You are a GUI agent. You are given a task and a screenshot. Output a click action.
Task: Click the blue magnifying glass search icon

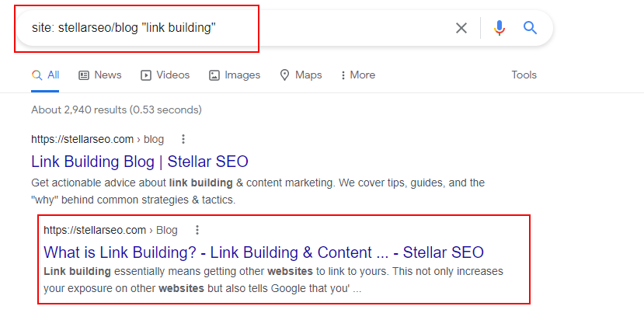coord(531,28)
